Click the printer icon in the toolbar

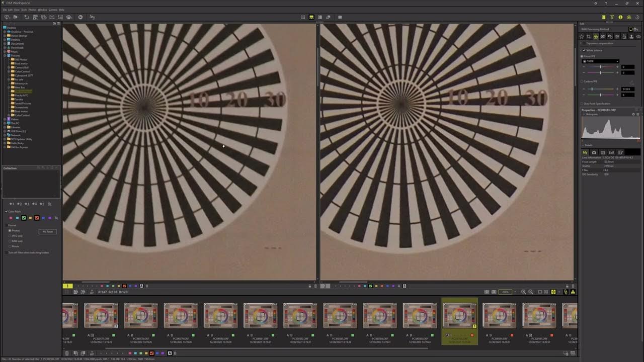coord(69,17)
